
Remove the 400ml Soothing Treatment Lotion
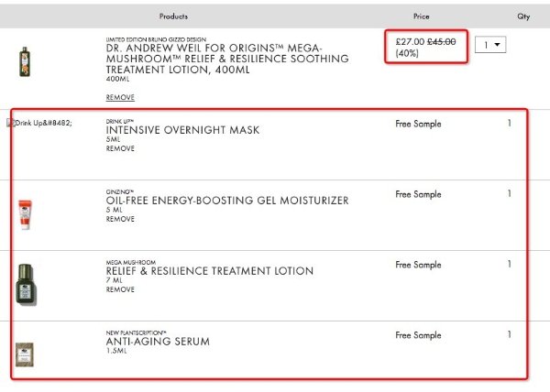pyautogui.click(x=120, y=97)
